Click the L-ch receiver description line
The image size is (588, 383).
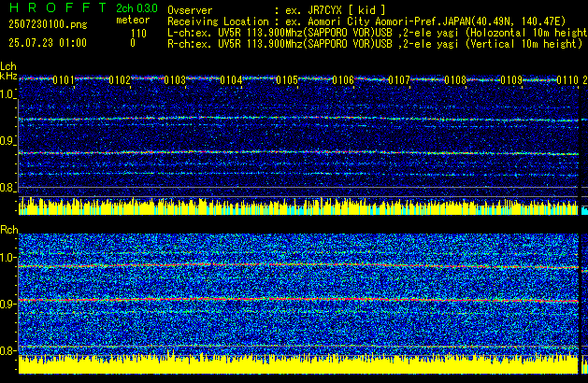pyautogui.click(x=378, y=33)
